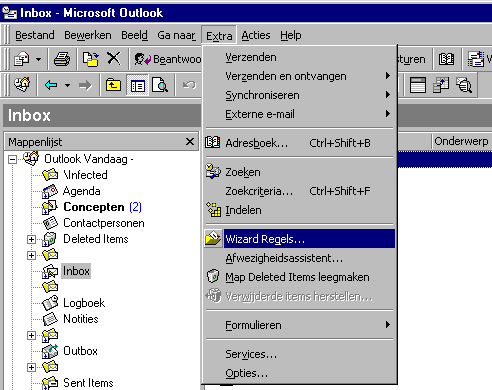Expand the Verzenden en ontvangen submenu

pos(299,76)
